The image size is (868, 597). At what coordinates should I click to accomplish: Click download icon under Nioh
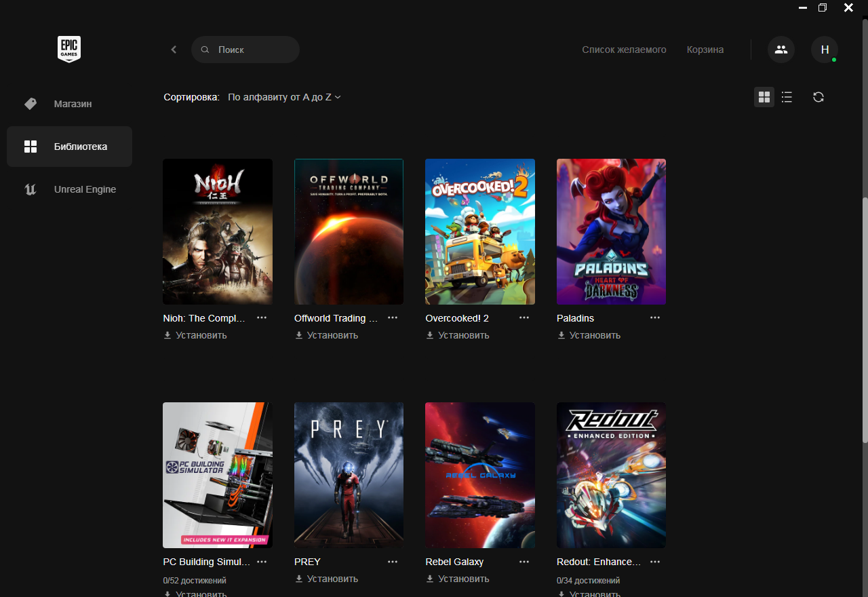pyautogui.click(x=167, y=335)
